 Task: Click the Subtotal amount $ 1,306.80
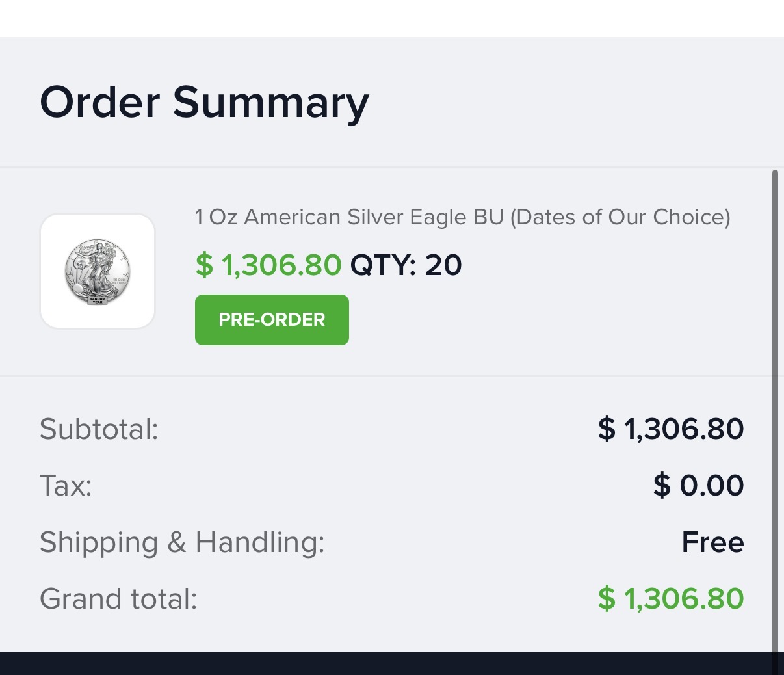[671, 429]
